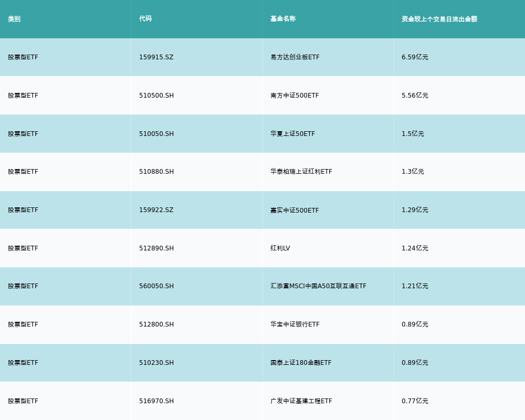Click outflow value 1.5亿元
525x420 pixels.
coord(413,134)
